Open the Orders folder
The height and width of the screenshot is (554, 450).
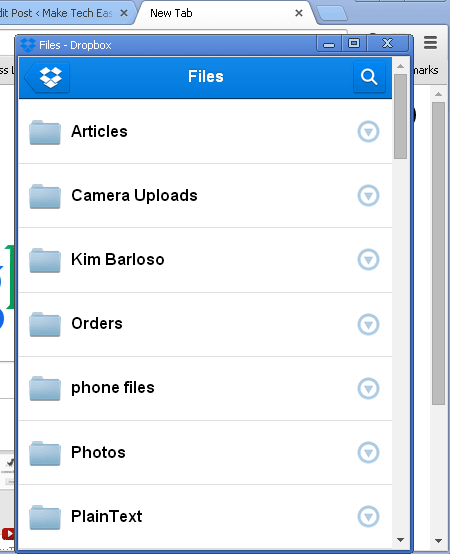tap(205, 324)
